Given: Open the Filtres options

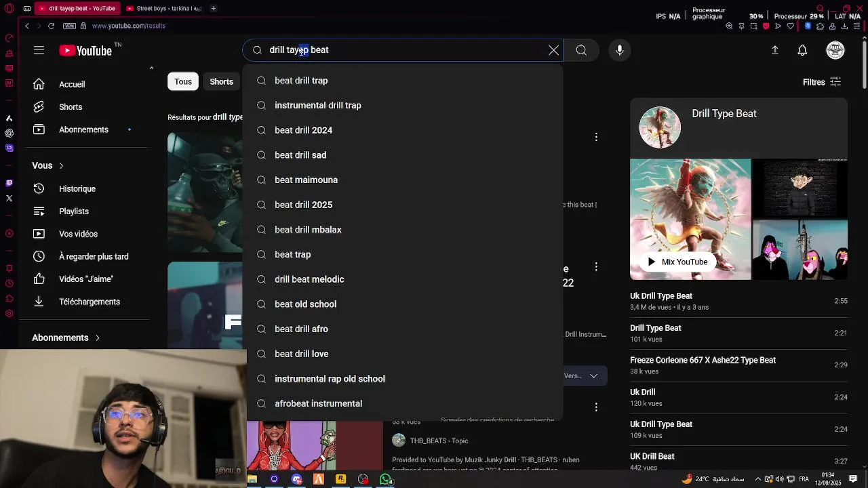Looking at the screenshot, I should 822,82.
